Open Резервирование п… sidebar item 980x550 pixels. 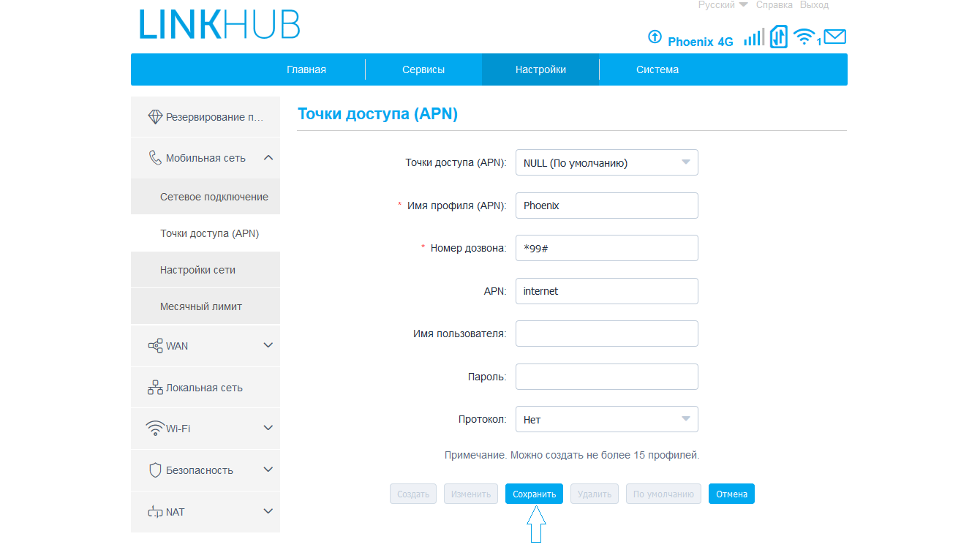[206, 116]
